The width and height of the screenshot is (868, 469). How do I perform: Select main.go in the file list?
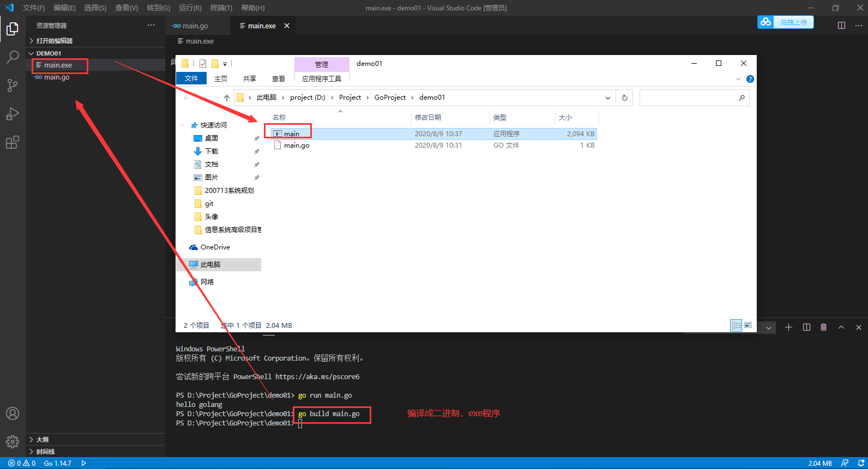(297, 145)
